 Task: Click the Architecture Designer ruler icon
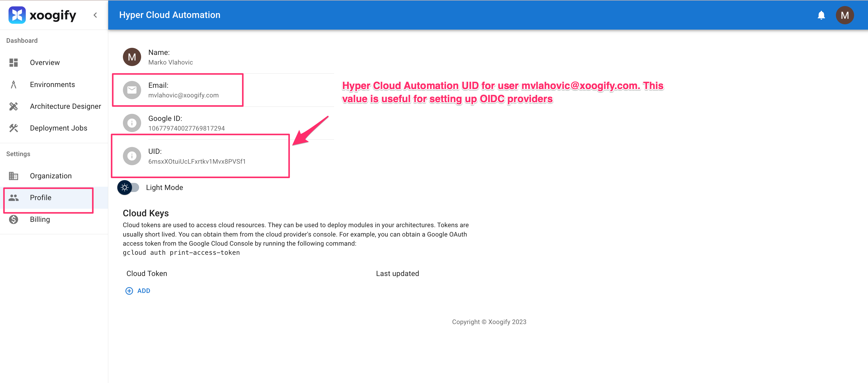click(x=13, y=107)
